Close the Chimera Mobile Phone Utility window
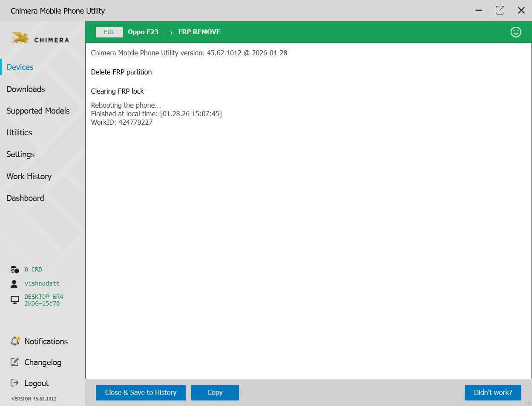 point(521,10)
